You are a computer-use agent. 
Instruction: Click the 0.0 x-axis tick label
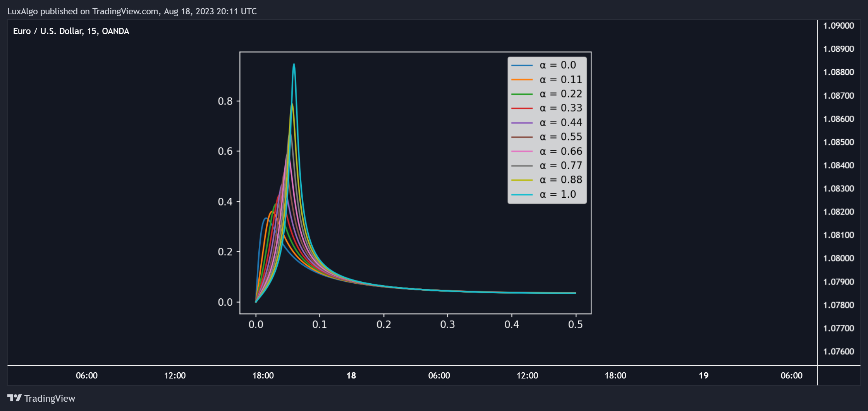click(256, 324)
